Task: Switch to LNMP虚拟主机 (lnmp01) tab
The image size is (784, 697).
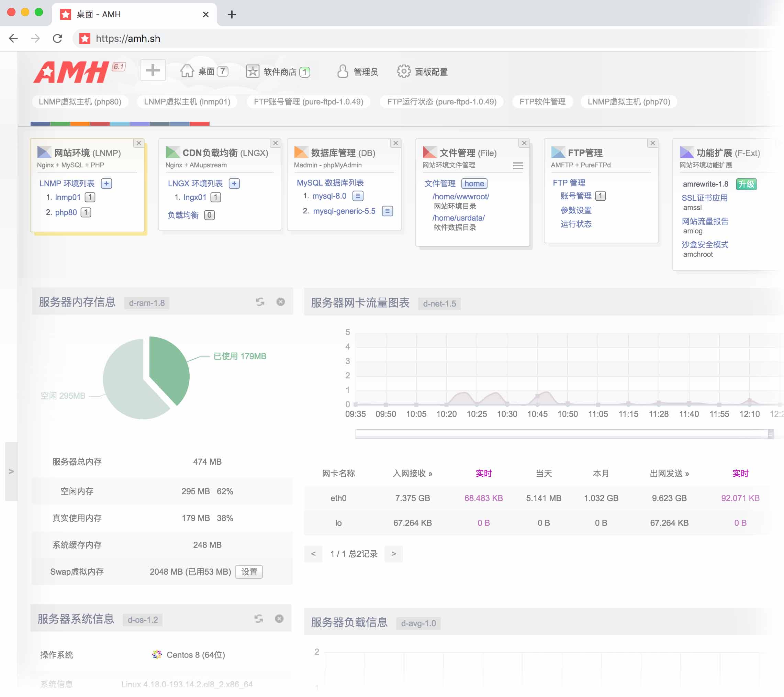Action: 187,102
